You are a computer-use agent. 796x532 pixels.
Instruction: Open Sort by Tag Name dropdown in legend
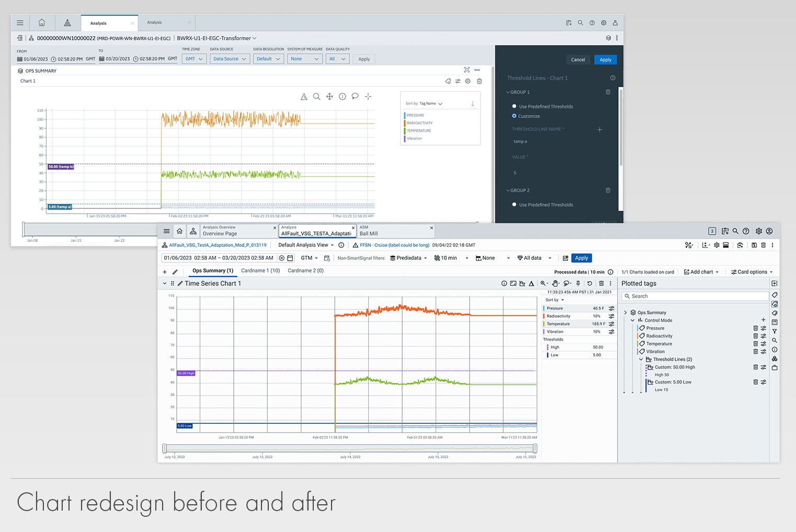click(431, 103)
